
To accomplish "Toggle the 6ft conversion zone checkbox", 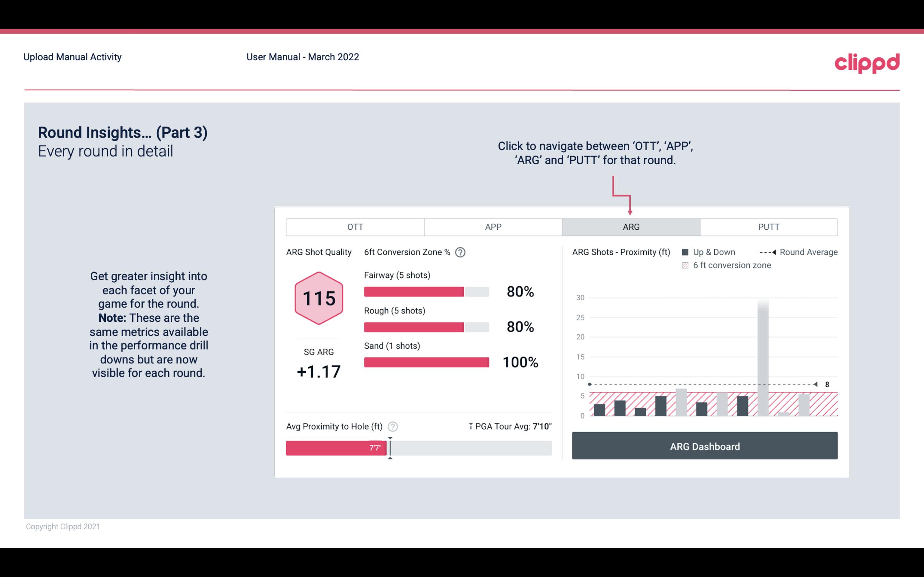I will tap(687, 264).
